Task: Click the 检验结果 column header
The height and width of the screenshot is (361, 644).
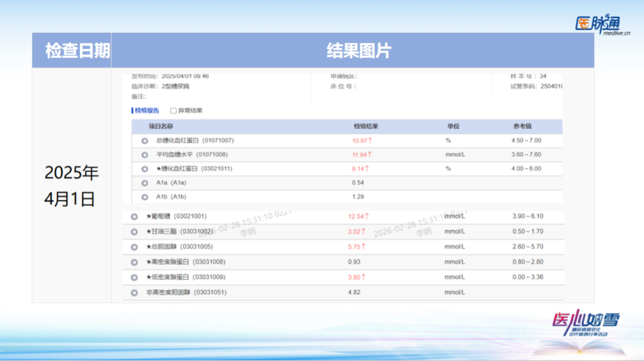Action: pos(366,126)
